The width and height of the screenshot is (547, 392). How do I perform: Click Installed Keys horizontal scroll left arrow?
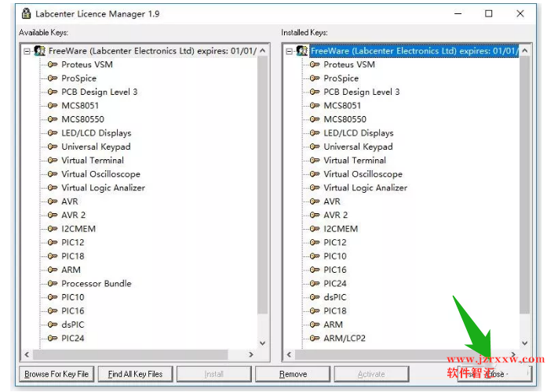coord(289,354)
